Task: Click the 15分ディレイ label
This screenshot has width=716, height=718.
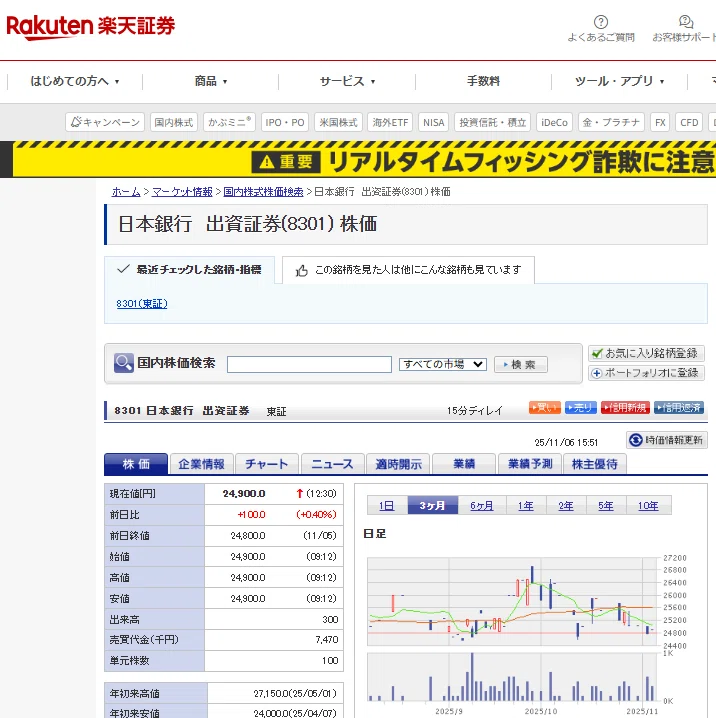Action: 474,411
